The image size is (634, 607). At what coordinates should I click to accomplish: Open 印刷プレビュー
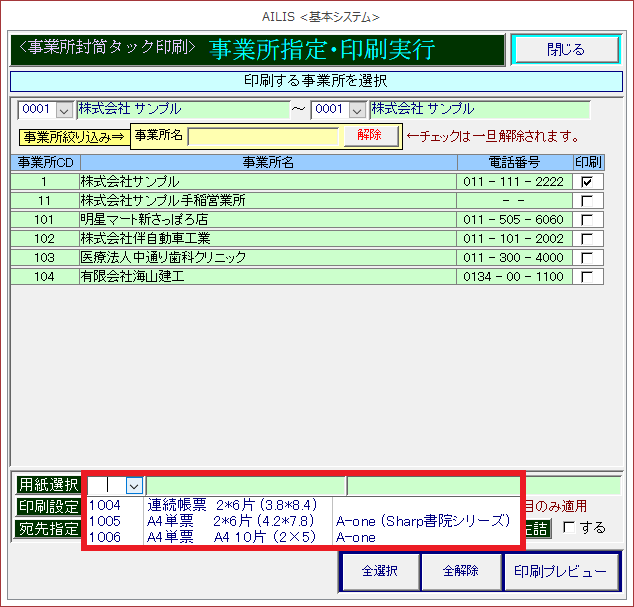tap(560, 572)
